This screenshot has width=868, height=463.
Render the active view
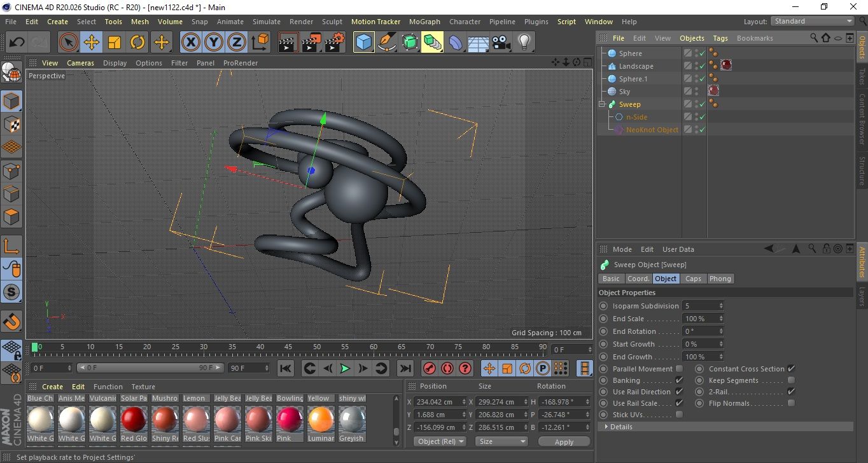tap(289, 43)
